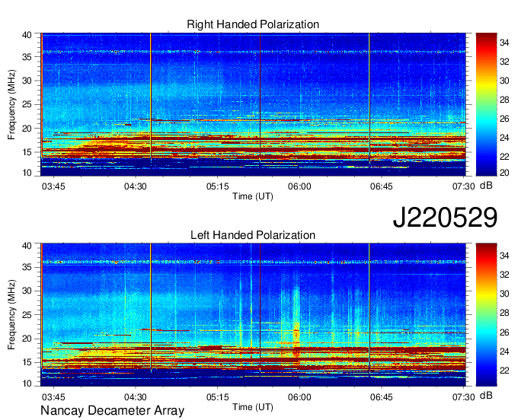
Task: Click 25 MHz tick on Right Handed frequency axis
Action: (27, 104)
